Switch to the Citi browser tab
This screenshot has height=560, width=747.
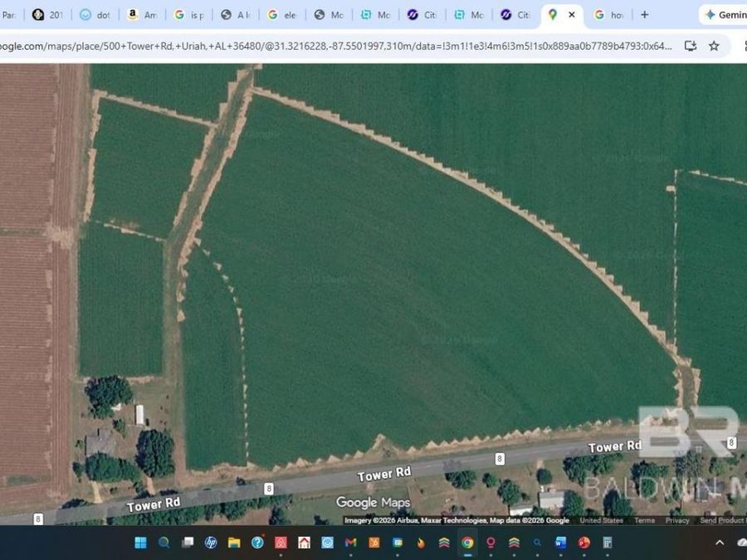423,14
